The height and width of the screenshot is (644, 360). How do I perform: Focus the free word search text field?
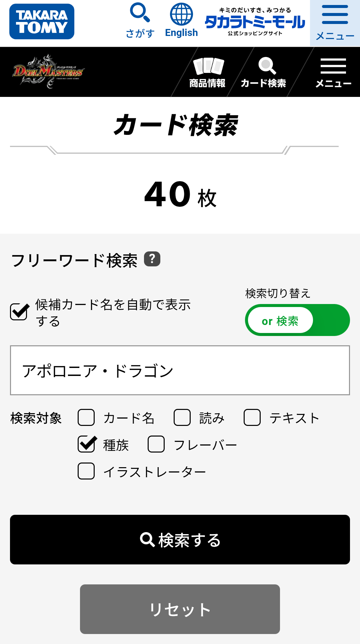tap(180, 370)
